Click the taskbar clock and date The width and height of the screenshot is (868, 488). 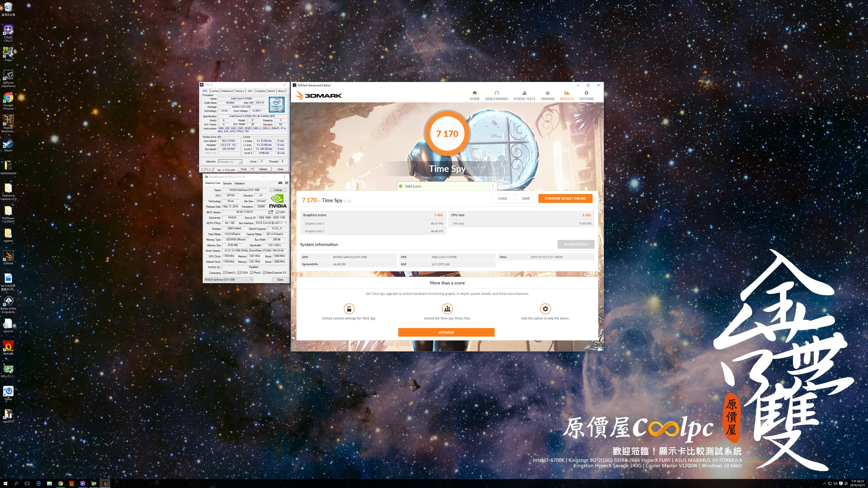pos(858,483)
